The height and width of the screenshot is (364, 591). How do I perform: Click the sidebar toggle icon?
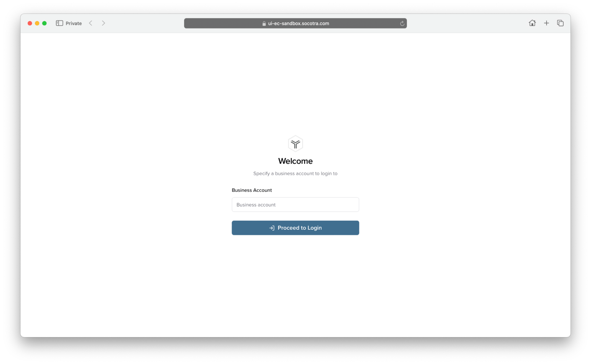59,23
